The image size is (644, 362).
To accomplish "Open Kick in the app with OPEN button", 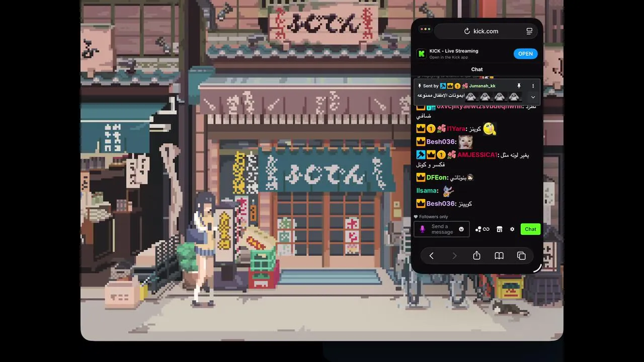I will click(x=525, y=54).
